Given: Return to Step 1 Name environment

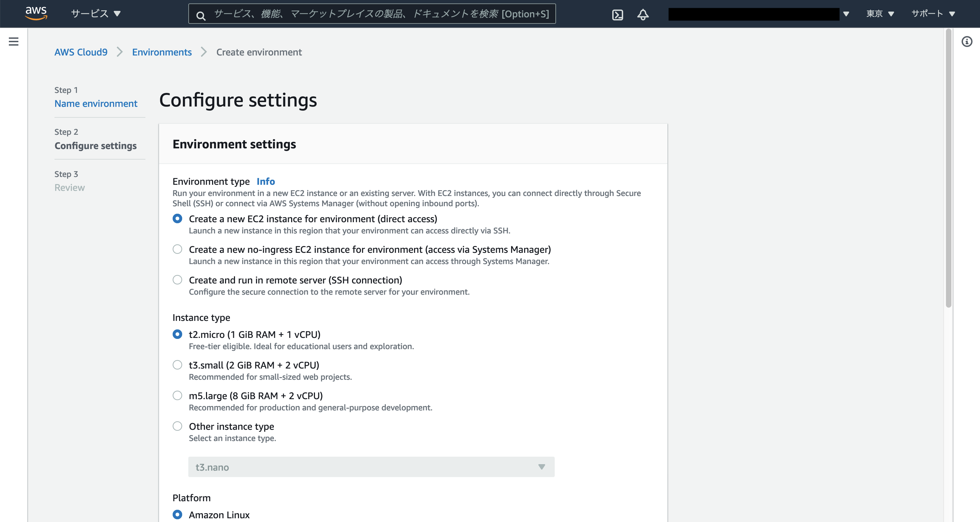Looking at the screenshot, I should 96,103.
